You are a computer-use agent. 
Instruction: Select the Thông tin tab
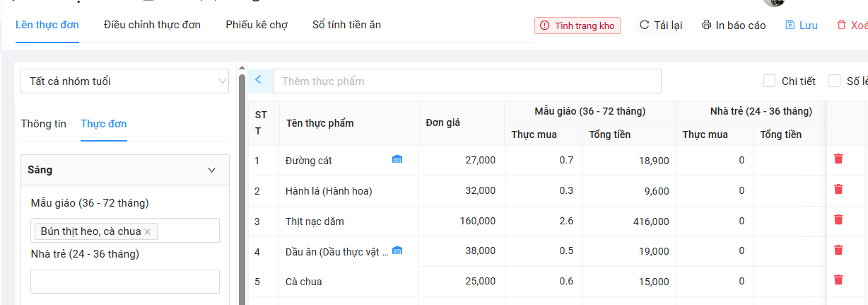click(x=44, y=124)
